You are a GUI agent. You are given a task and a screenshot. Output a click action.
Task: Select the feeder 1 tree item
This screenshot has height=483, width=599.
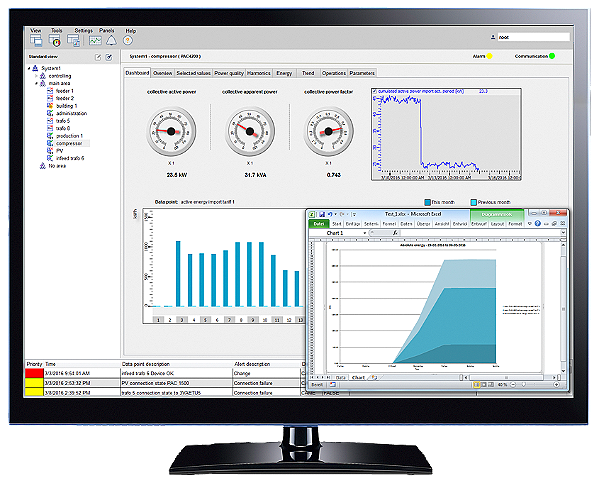click(x=64, y=91)
